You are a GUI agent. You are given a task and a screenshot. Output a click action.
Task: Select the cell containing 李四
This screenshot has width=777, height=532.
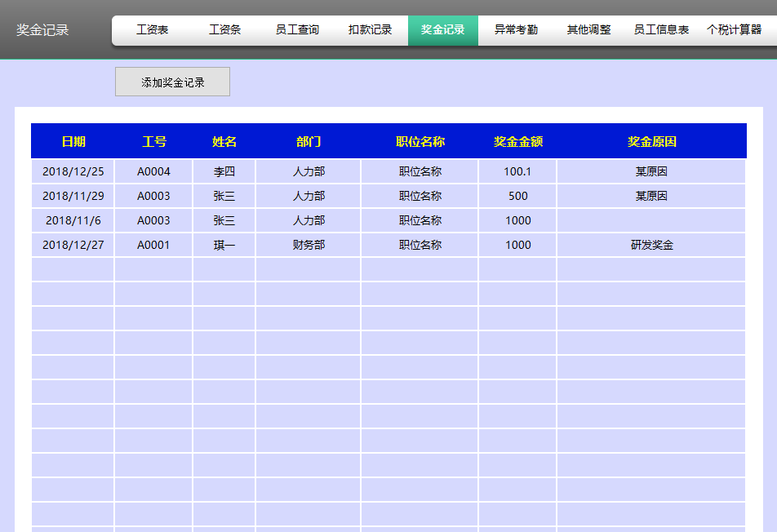pos(224,171)
